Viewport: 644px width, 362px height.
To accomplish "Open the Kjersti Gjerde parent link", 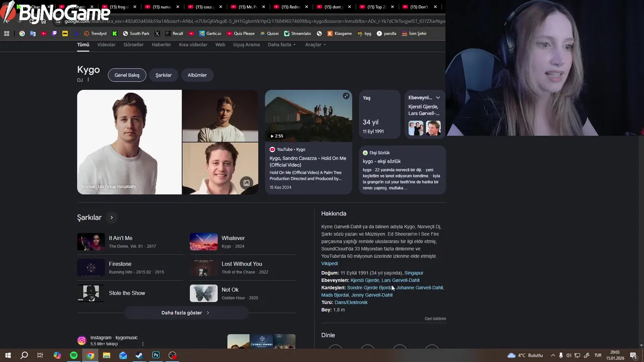I will [x=365, y=281].
